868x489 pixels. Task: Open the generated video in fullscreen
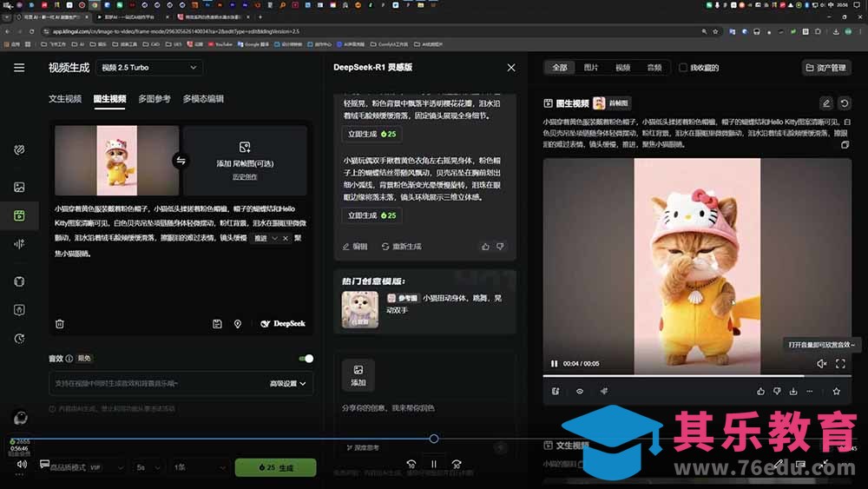click(840, 364)
